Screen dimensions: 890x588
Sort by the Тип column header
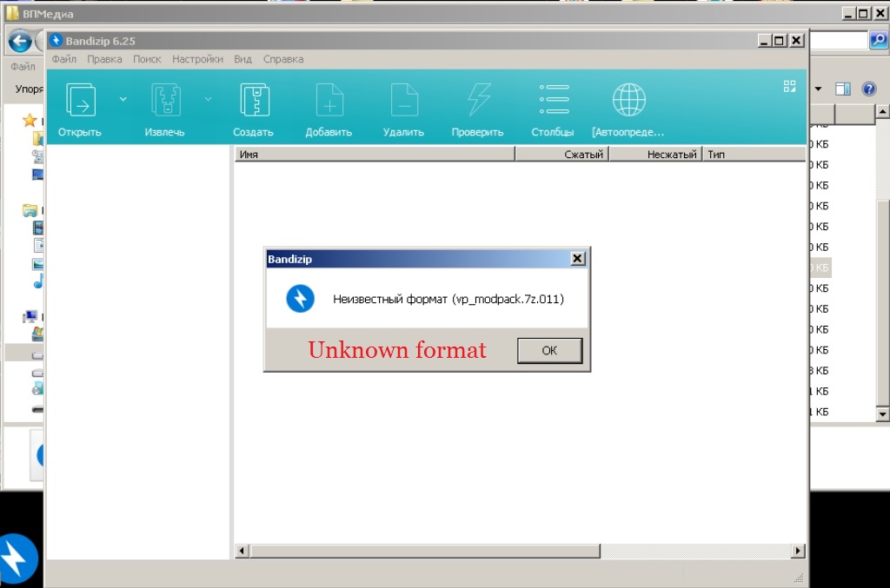click(x=754, y=155)
